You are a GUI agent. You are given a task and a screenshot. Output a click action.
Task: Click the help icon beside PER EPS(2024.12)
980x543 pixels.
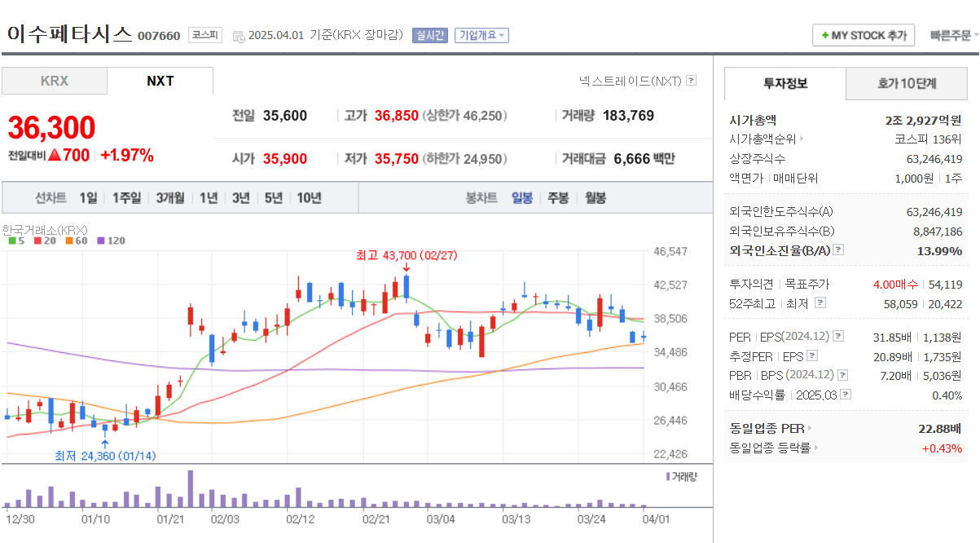pos(838,336)
